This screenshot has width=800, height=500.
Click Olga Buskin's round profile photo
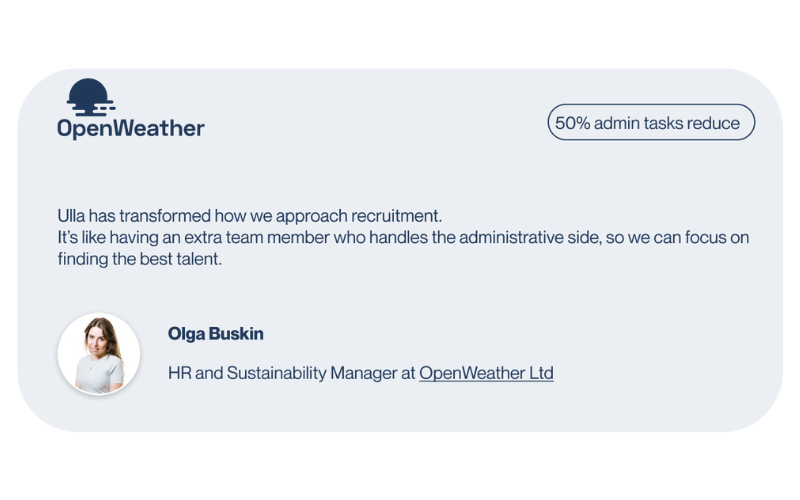click(98, 354)
